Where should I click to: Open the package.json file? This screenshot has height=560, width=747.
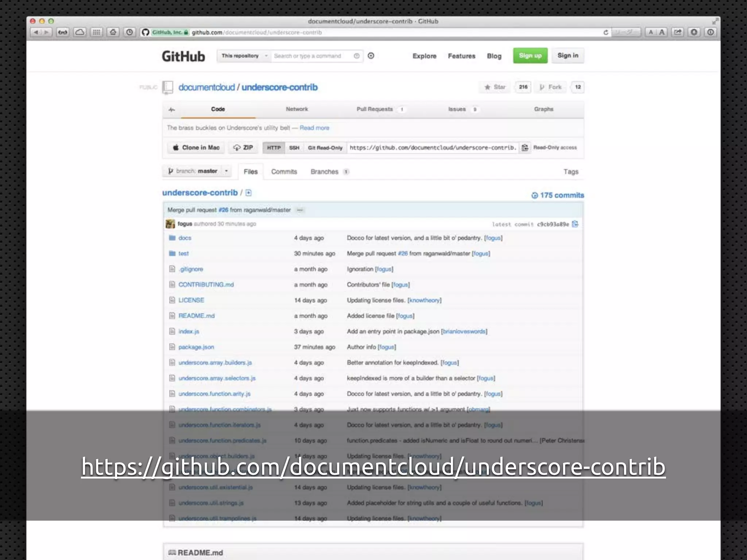pyautogui.click(x=196, y=347)
